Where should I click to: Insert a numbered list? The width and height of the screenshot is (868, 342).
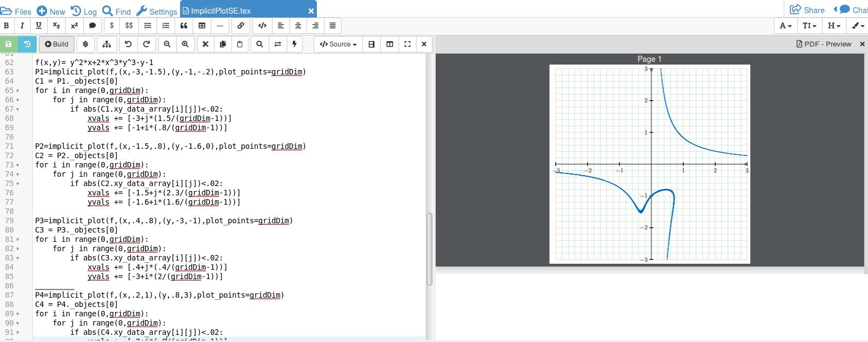coord(166,25)
